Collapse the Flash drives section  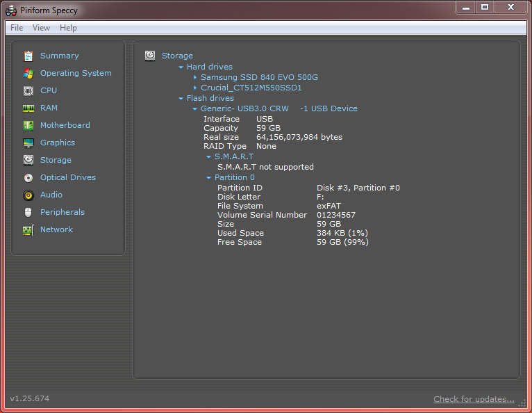click(181, 99)
